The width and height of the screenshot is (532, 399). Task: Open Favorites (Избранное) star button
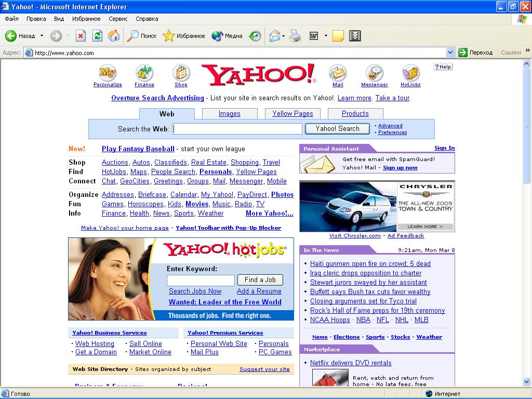[184, 36]
